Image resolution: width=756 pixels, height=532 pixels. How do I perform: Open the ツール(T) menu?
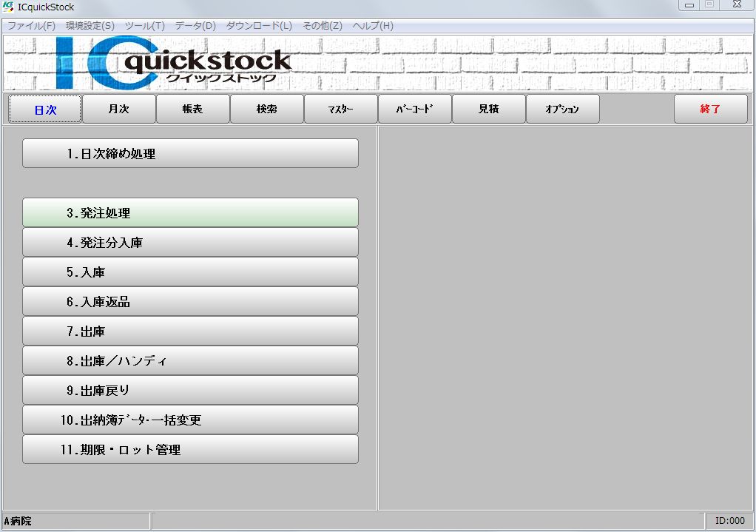tap(145, 26)
